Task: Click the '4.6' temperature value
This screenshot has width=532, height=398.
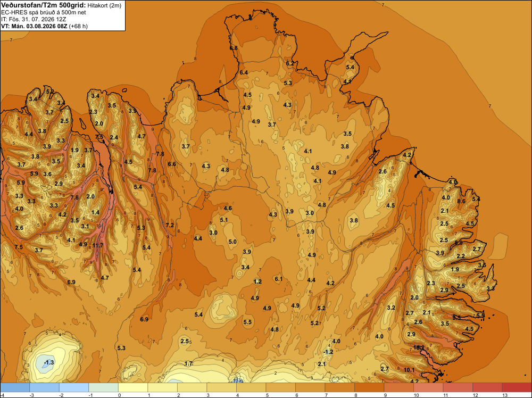Action: pos(228,209)
